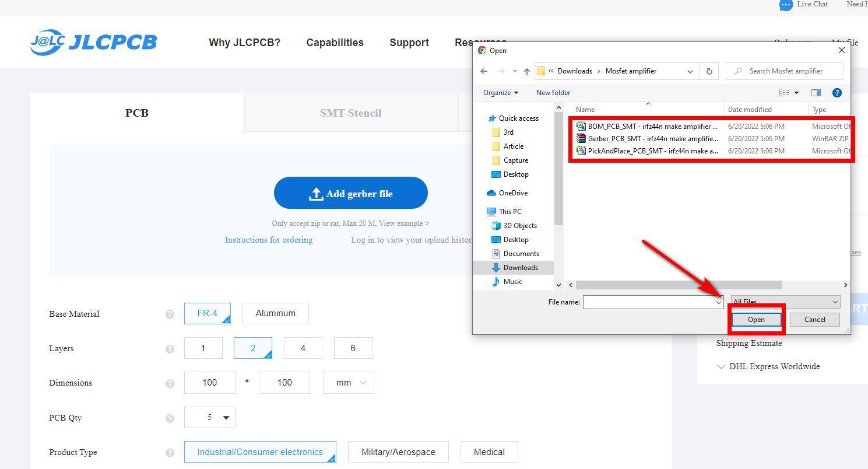
Task: Open file dialog help icon
Action: point(837,93)
